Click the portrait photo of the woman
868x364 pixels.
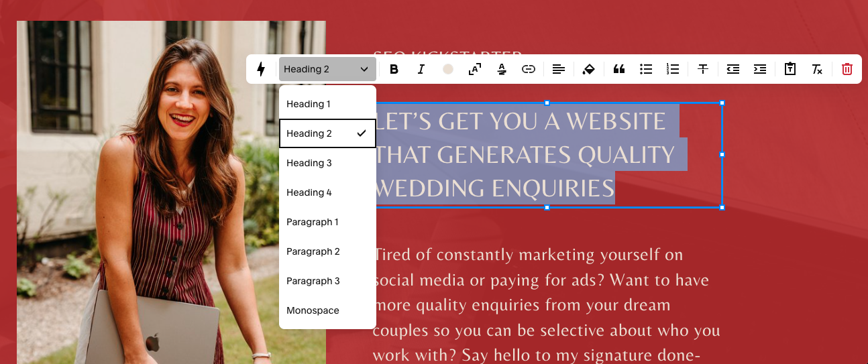(171, 192)
